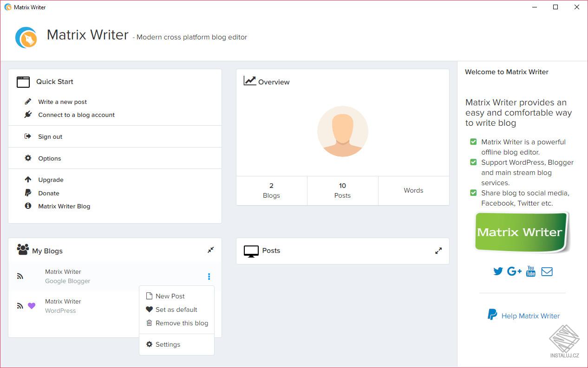Click the Welcome to Matrix Writer heading

click(x=507, y=72)
